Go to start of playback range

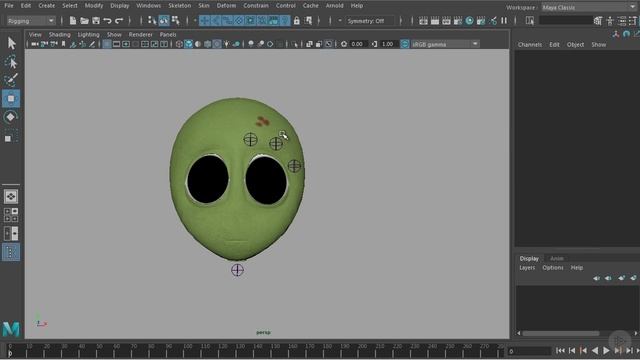(560, 351)
